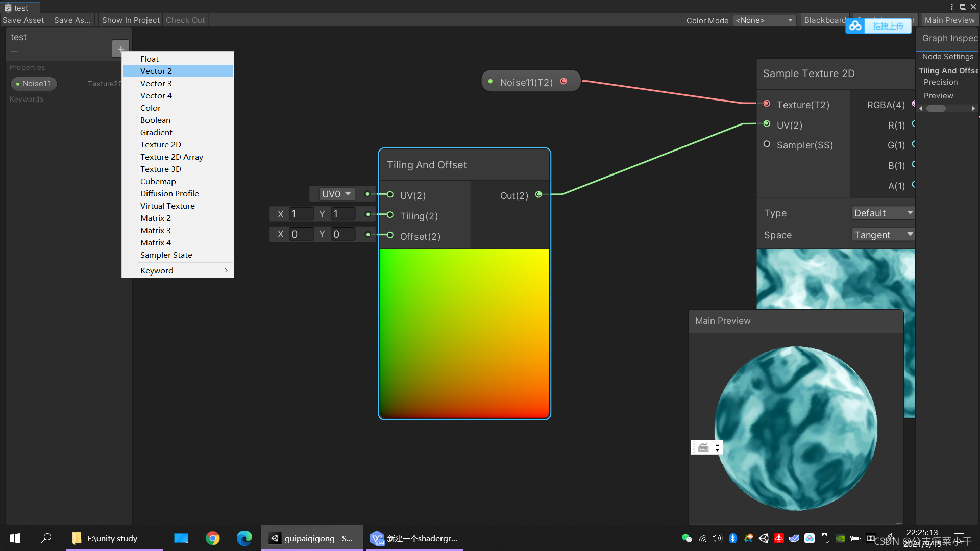Click the Out(2) output port

tap(538, 194)
